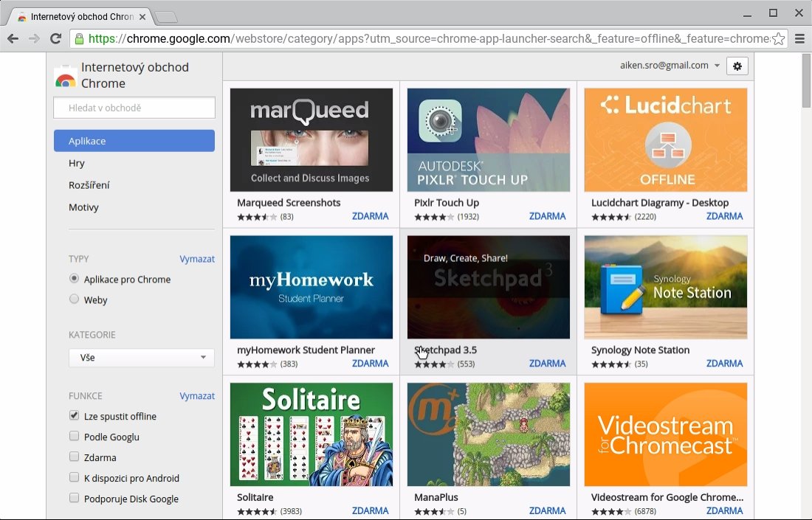The width and height of the screenshot is (812, 520).
Task: Click the star rating of Marqueed Screenshots
Action: click(257, 217)
